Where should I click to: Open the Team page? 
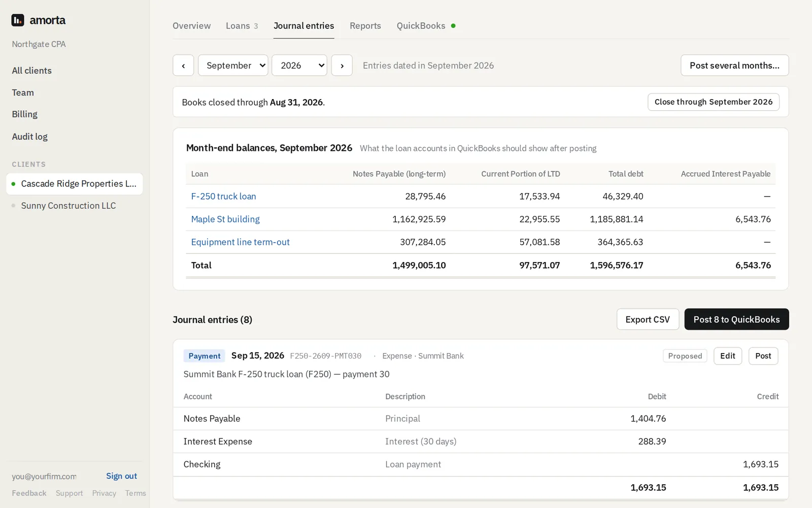coord(23,92)
